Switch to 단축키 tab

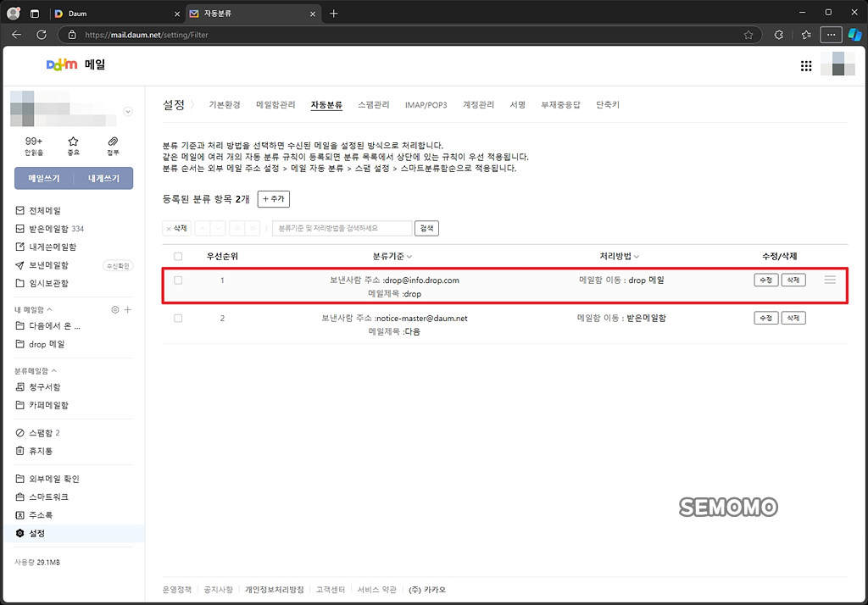[x=608, y=104]
